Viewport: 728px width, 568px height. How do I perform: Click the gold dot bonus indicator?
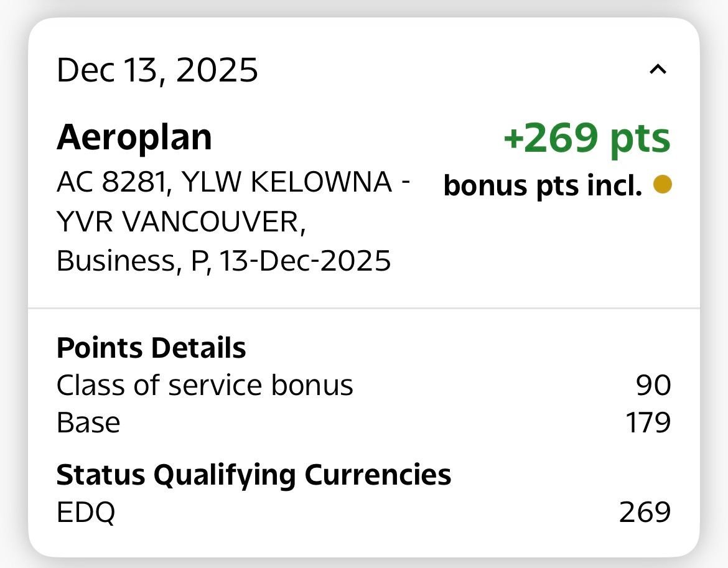(x=662, y=184)
